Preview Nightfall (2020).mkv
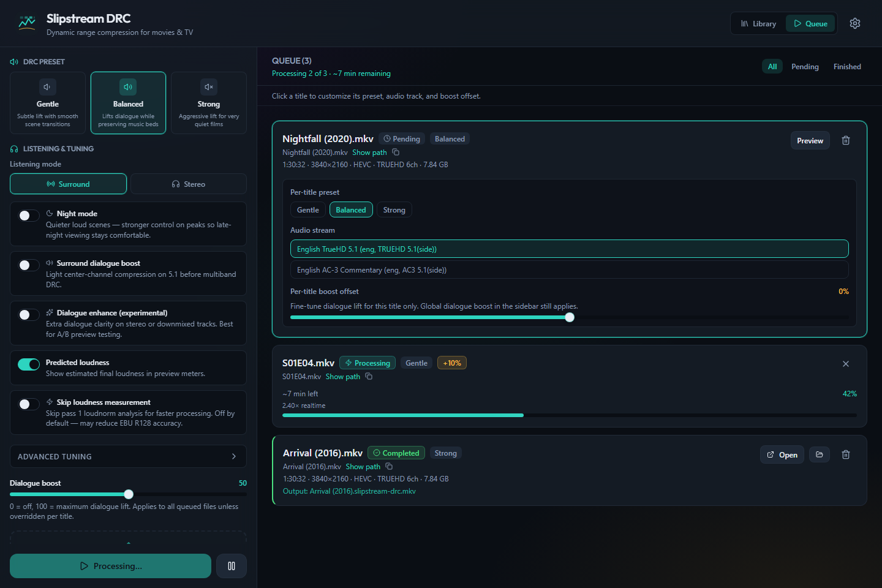The width and height of the screenshot is (882, 588). [x=810, y=140]
